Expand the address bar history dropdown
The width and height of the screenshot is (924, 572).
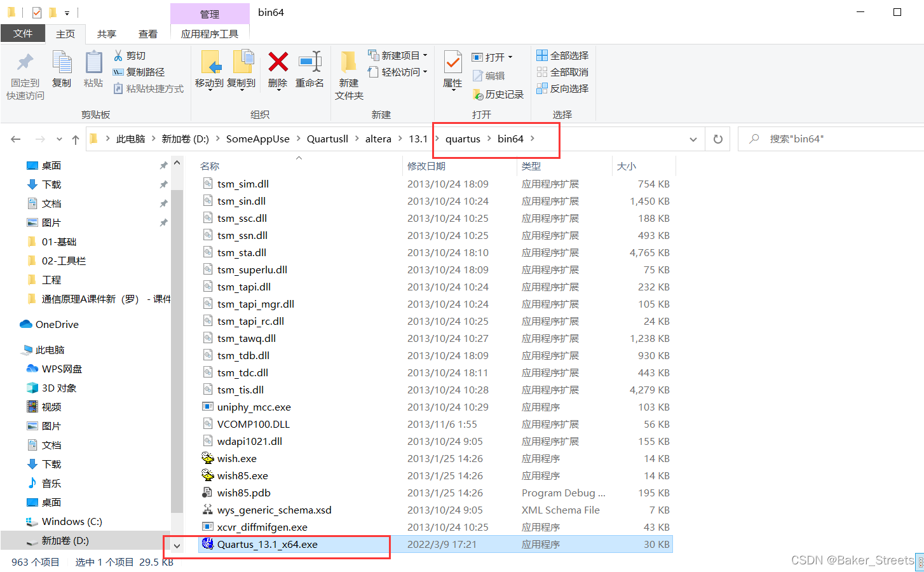coord(693,139)
